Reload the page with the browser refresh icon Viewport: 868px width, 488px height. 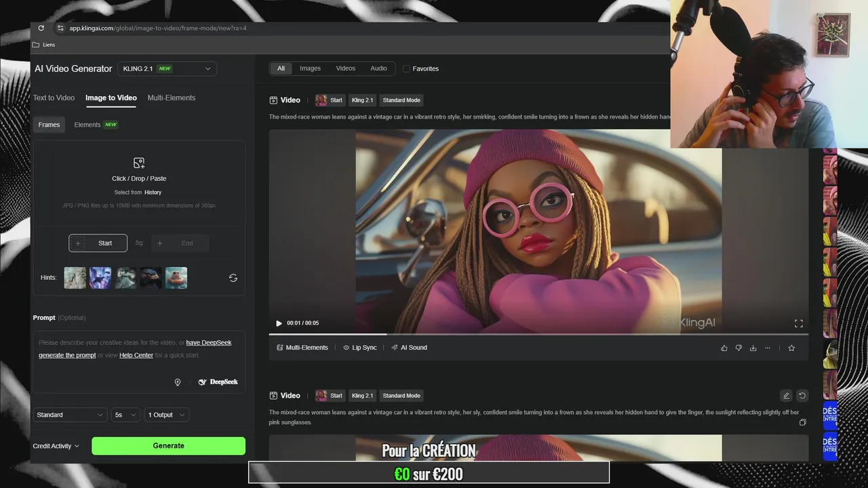click(x=41, y=28)
